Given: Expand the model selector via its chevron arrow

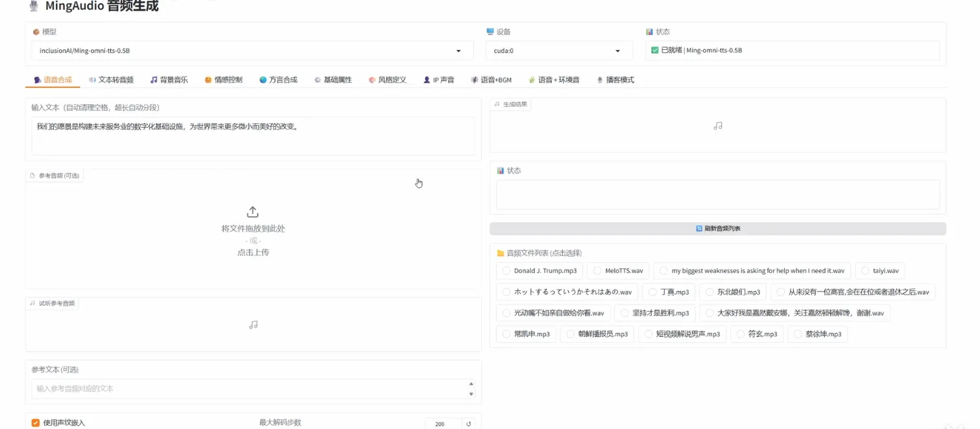Looking at the screenshot, I should pos(460,50).
